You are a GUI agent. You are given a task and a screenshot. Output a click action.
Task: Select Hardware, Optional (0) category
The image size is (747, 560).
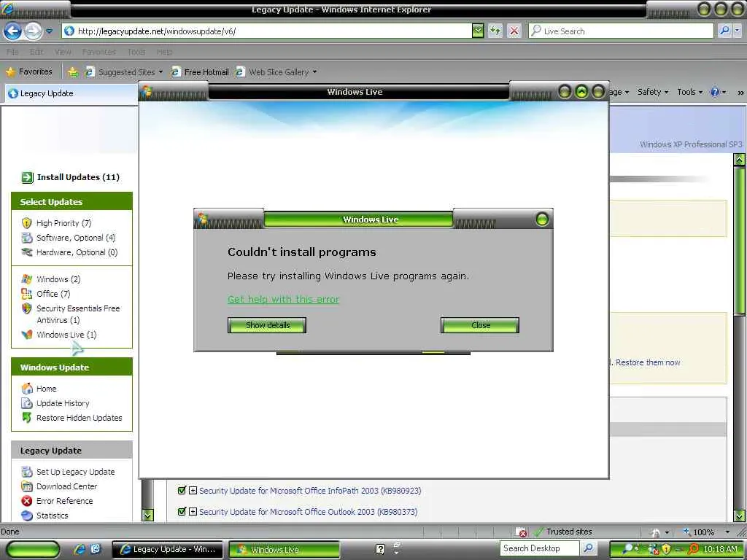(x=77, y=252)
